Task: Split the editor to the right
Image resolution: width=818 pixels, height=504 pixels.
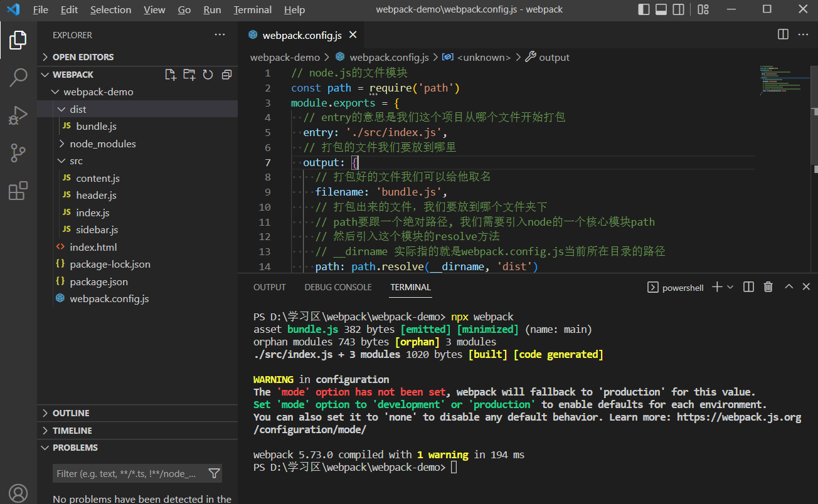Action: (x=783, y=34)
